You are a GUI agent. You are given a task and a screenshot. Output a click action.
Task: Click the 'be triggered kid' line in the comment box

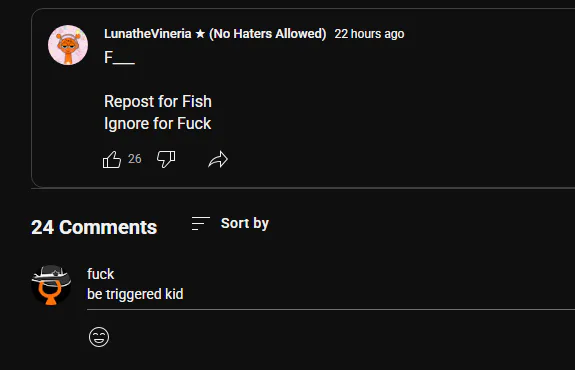click(x=135, y=294)
